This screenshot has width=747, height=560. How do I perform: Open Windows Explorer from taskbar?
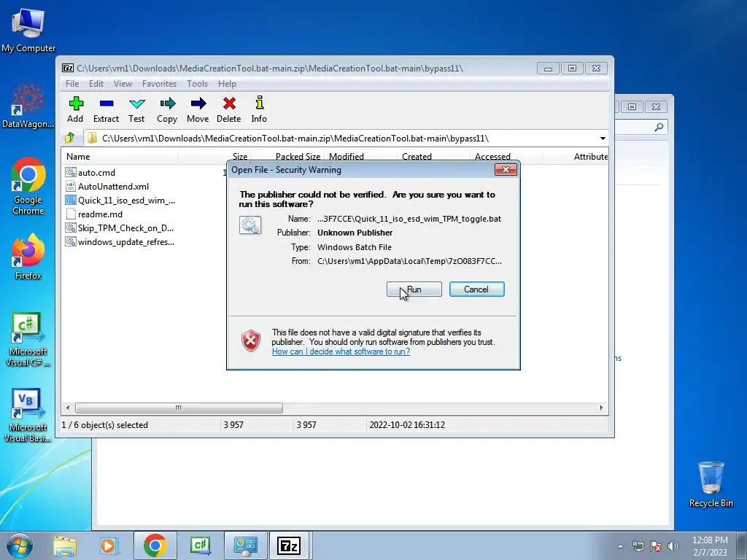[x=65, y=545]
